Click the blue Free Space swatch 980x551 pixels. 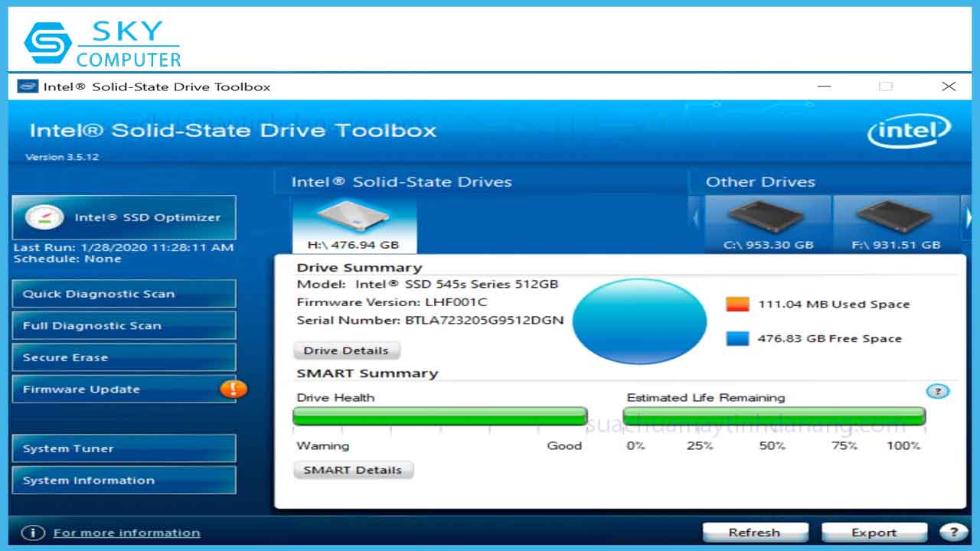[737, 337]
